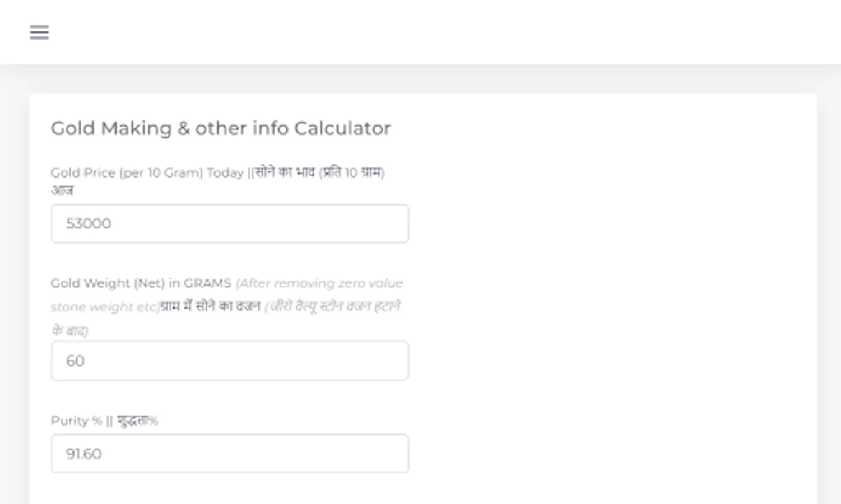Screen dimensions: 841x504
Task: Click the 'के बाद)' text above weight field
Action: tap(70, 330)
